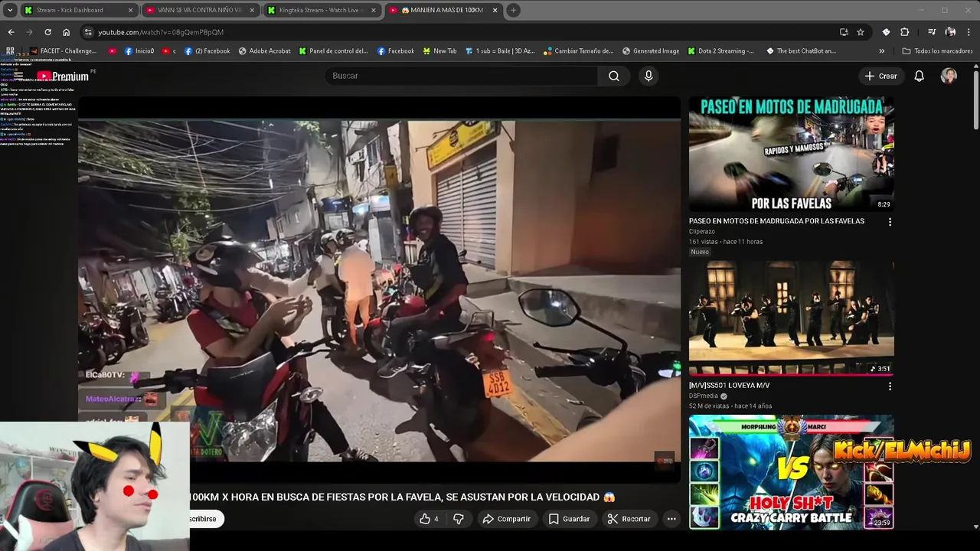Start voice search with the microphone

648,76
